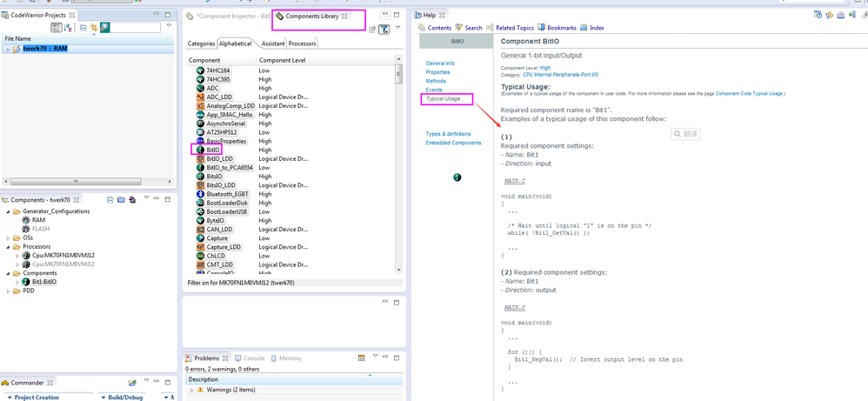Viewport: 868px width, 401px height.
Task: Click BitsIO_LDD in component list
Action: point(221,185)
